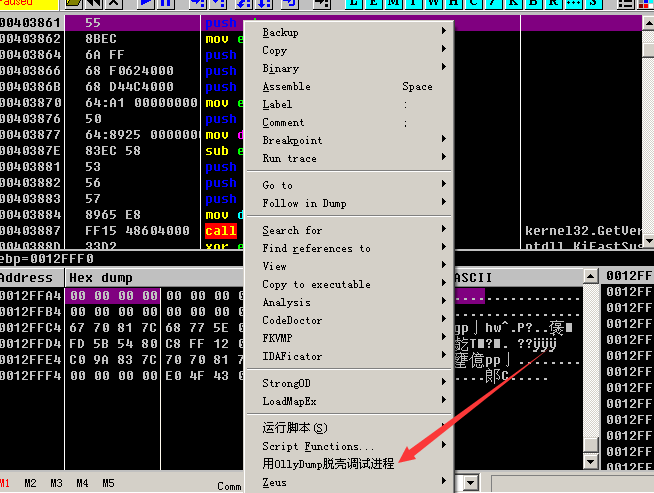Expand the Go to submenu arrow
This screenshot has height=493, width=654.
[444, 184]
